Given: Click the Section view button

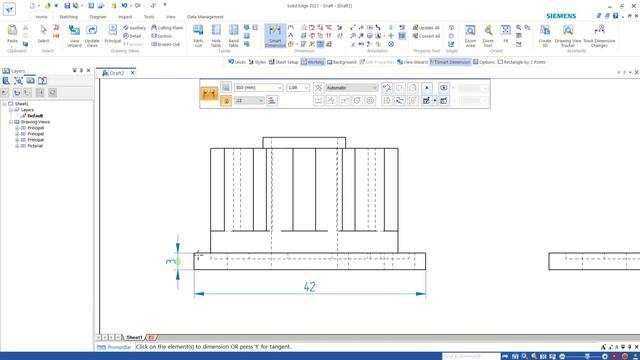Looking at the screenshot, I should (161, 36).
